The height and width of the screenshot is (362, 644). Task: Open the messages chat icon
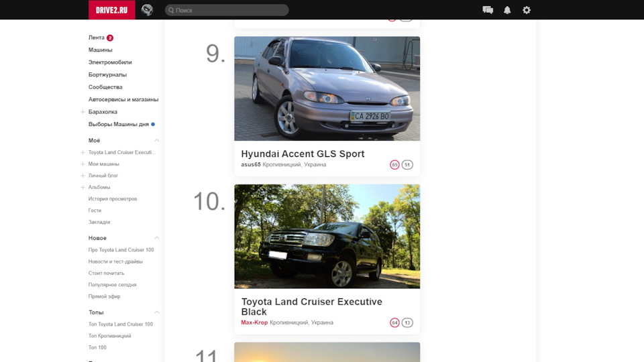pyautogui.click(x=488, y=10)
